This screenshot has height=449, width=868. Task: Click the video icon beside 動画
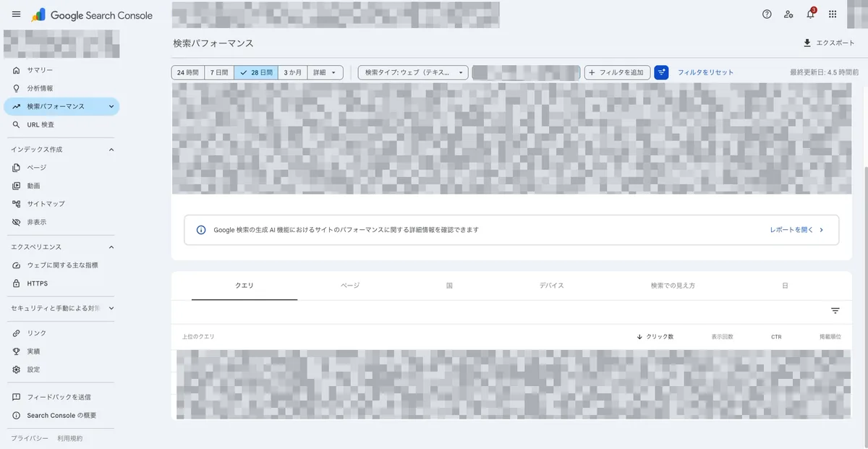16,186
